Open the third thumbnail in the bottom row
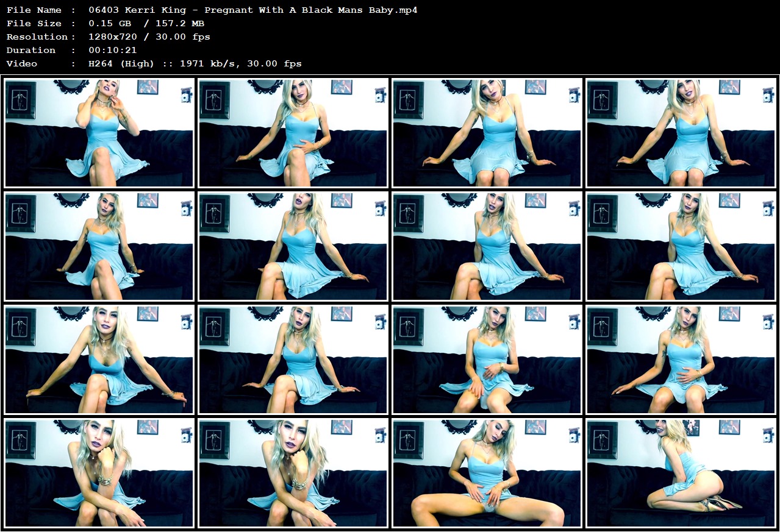The height and width of the screenshot is (532, 780). click(x=487, y=473)
